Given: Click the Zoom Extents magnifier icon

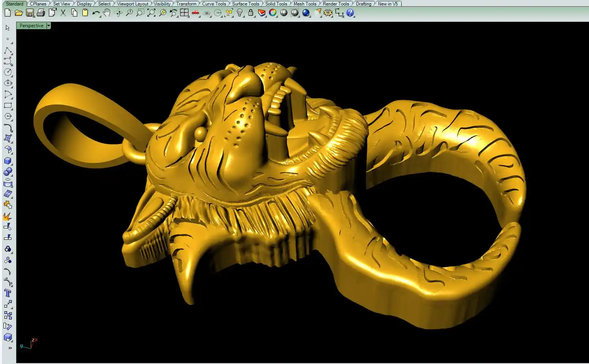Looking at the screenshot, I should click(x=151, y=13).
